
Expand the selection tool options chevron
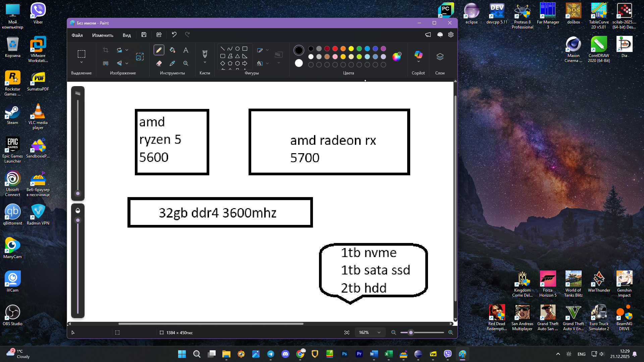point(81,62)
